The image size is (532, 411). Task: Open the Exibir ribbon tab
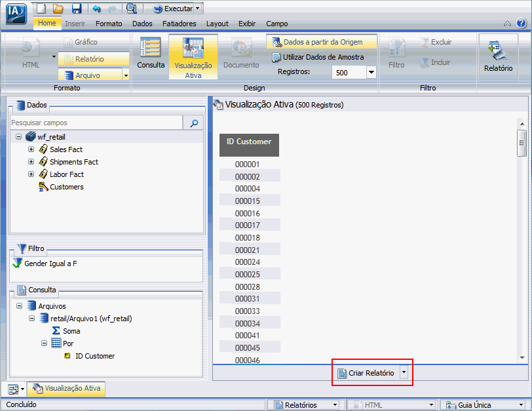[246, 24]
